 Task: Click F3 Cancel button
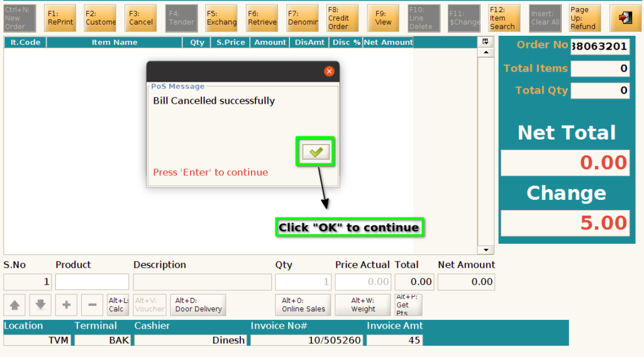coord(140,18)
